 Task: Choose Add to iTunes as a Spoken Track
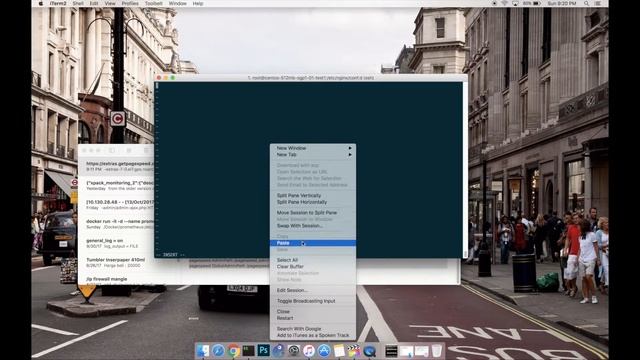pos(313,335)
